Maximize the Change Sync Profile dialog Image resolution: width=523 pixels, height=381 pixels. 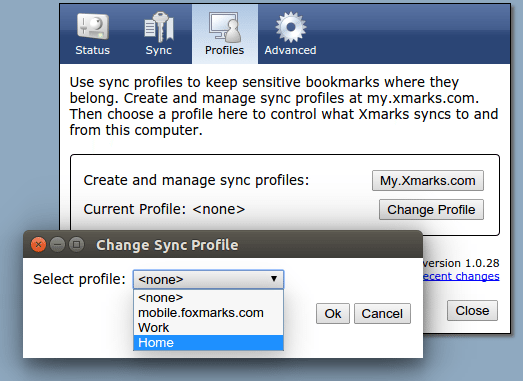pyautogui.click(x=76, y=245)
